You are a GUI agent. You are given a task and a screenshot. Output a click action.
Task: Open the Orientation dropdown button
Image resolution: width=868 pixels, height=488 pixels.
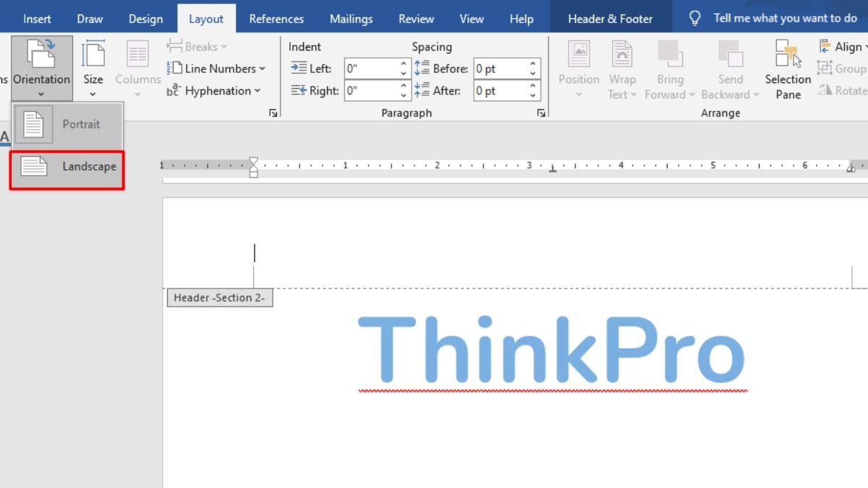tap(41, 69)
